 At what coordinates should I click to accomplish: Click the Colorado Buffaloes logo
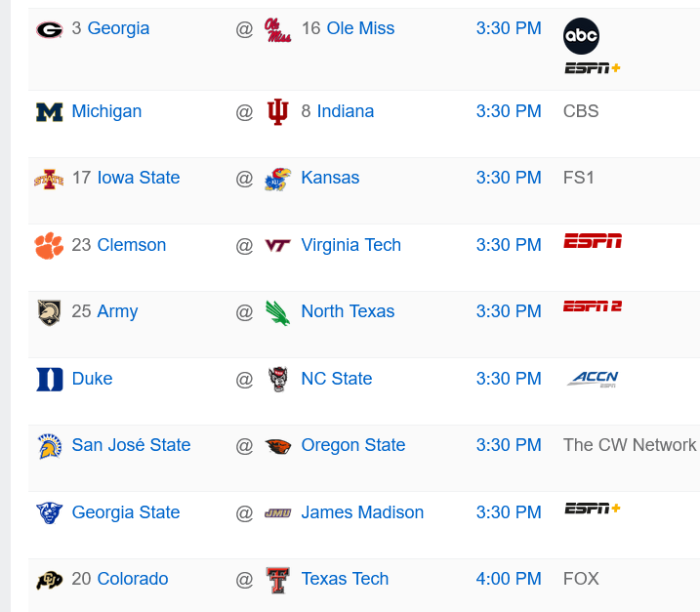click(x=49, y=580)
